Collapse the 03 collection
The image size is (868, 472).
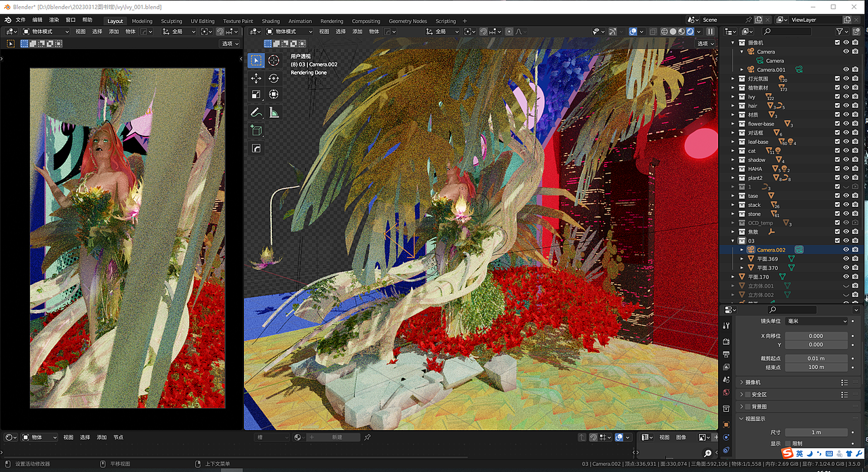click(733, 241)
